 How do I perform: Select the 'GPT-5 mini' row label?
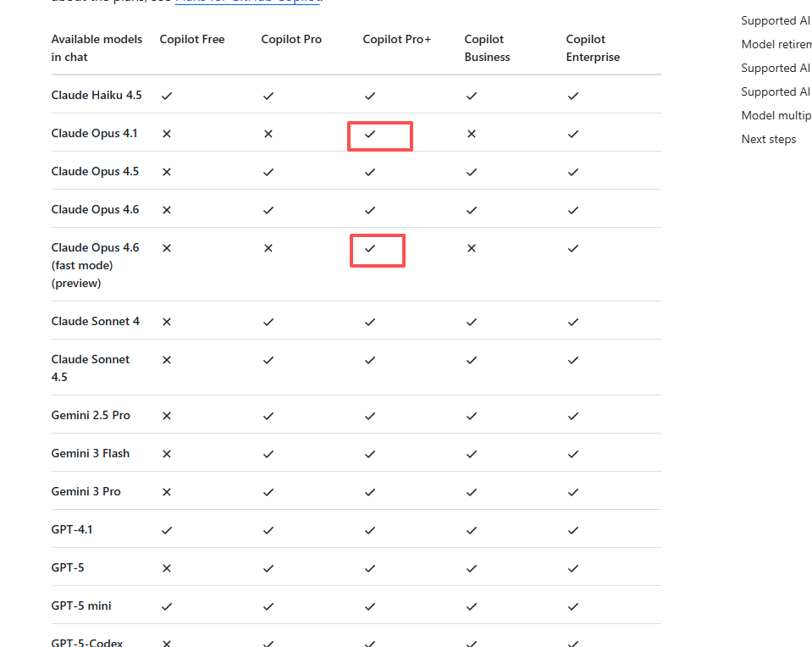[81, 606]
